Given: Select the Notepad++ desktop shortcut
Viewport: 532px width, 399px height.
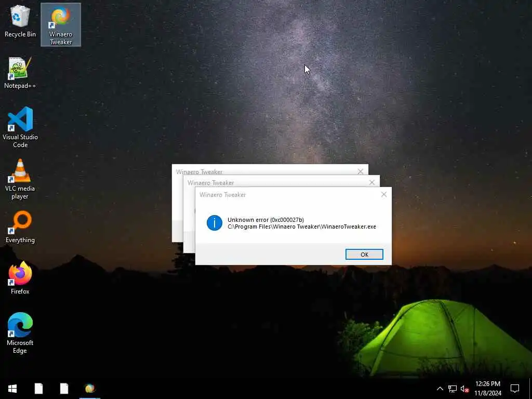Looking at the screenshot, I should (20, 73).
